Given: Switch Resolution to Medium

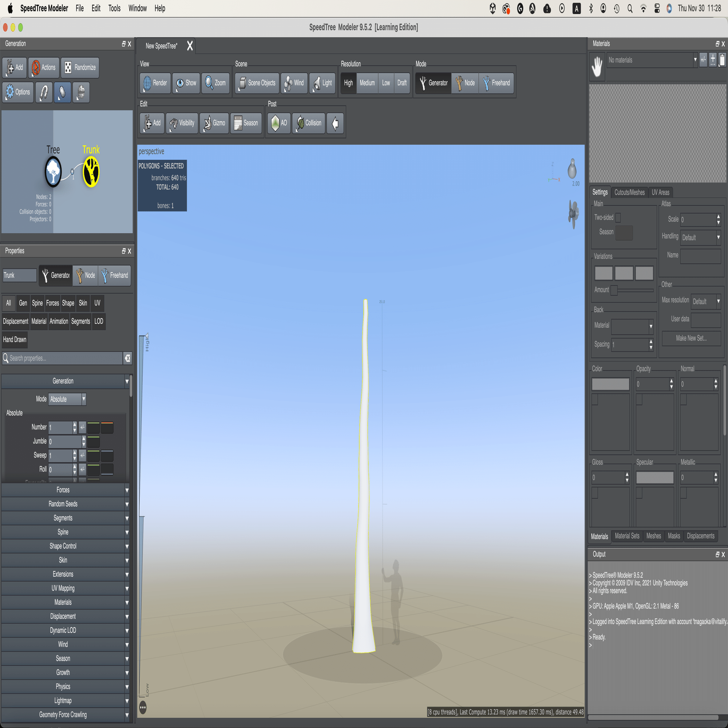Looking at the screenshot, I should click(367, 83).
